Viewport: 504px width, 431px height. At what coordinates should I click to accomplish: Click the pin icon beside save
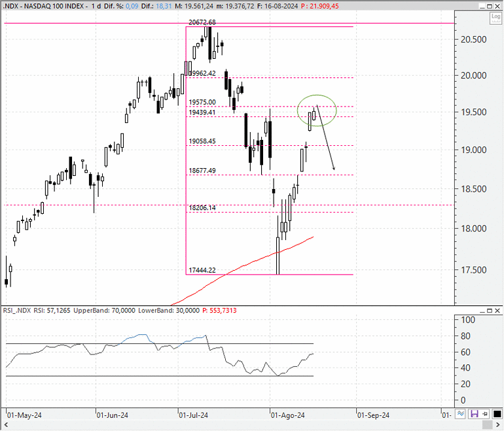point(485,413)
